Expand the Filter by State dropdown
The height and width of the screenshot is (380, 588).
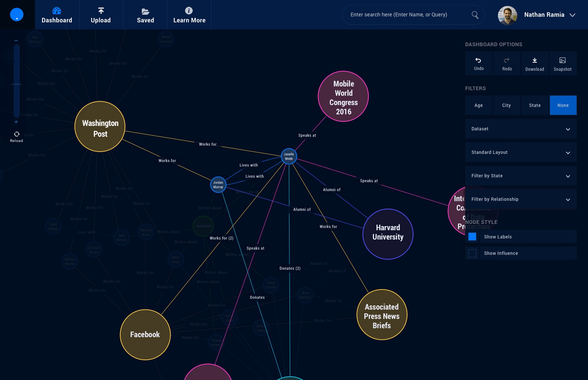(x=521, y=176)
